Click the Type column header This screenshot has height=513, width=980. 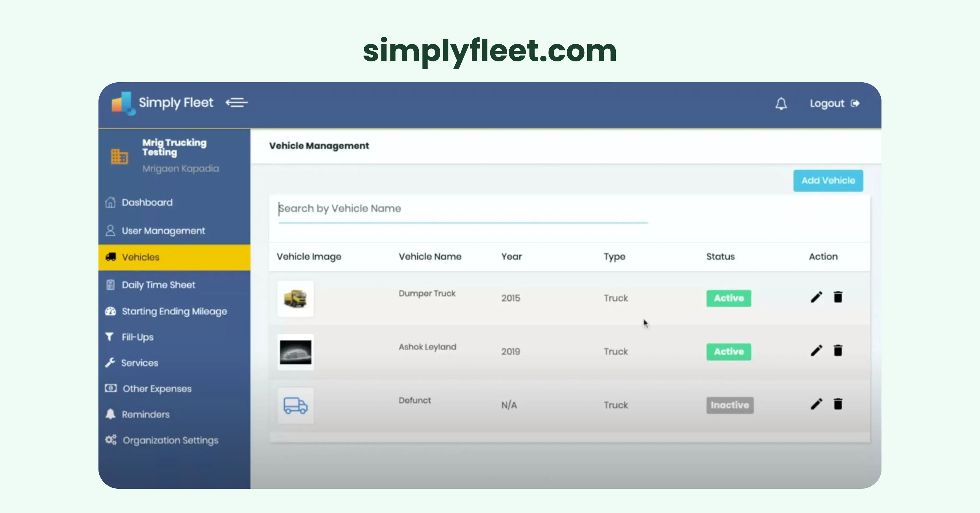[x=614, y=257]
